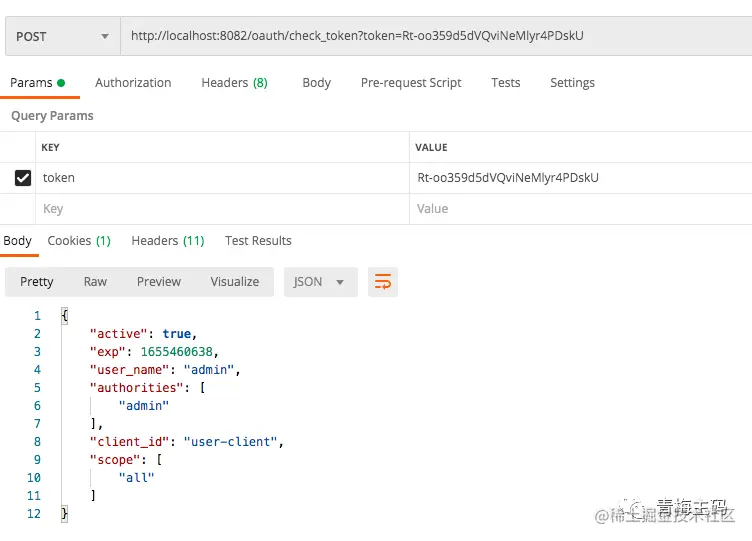Viewport: 752px width, 541px height.
Task: Click the "admin" value on line 6
Action: (144, 406)
